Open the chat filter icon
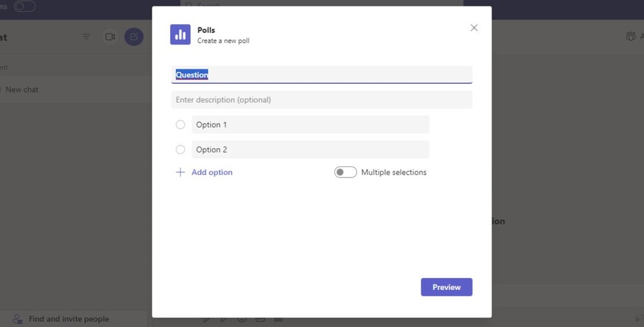Screen dimensions: 644x327 click(86, 37)
